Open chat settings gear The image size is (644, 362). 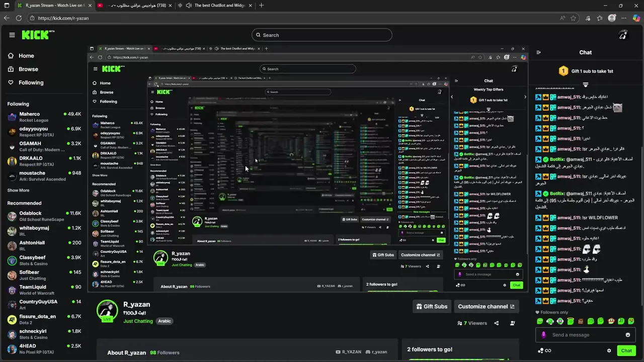609,350
